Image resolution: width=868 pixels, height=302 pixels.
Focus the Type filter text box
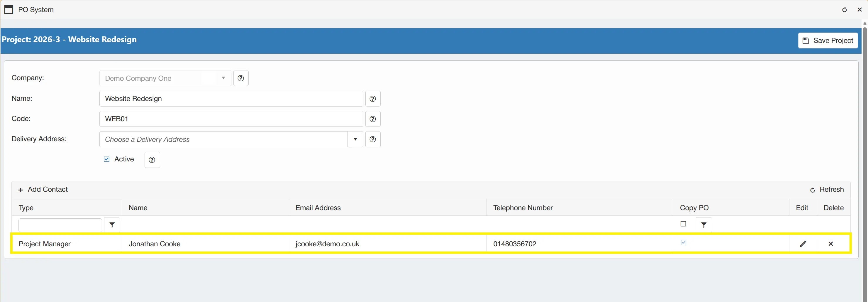60,225
